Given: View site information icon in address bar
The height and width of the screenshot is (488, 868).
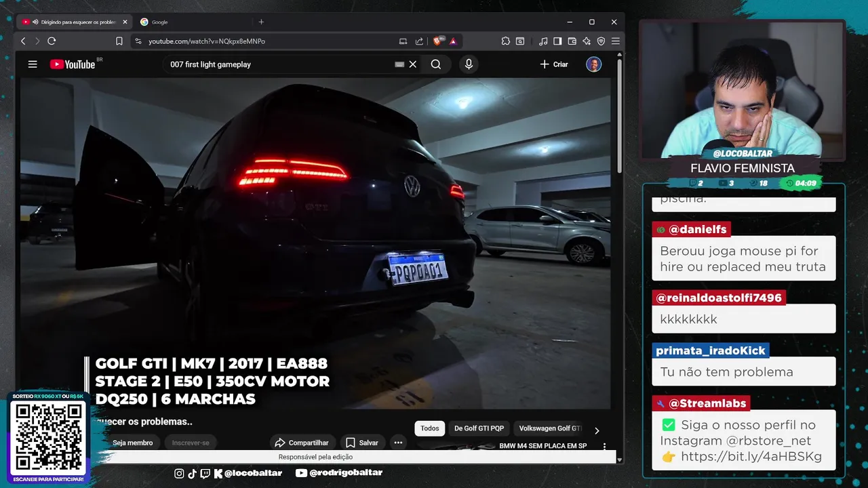Looking at the screenshot, I should pos(138,41).
